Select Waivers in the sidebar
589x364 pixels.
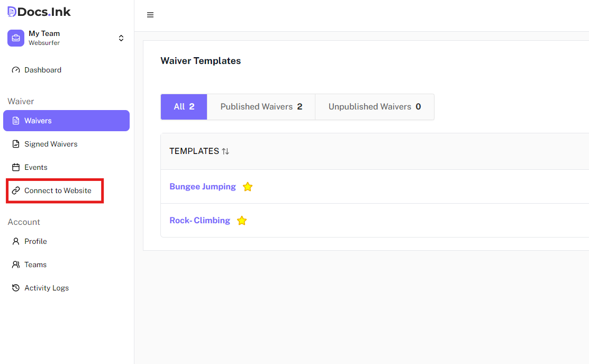pyautogui.click(x=66, y=121)
